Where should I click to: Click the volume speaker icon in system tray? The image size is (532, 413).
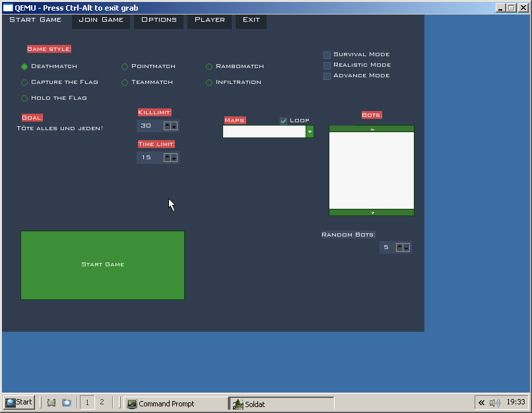[x=494, y=402]
